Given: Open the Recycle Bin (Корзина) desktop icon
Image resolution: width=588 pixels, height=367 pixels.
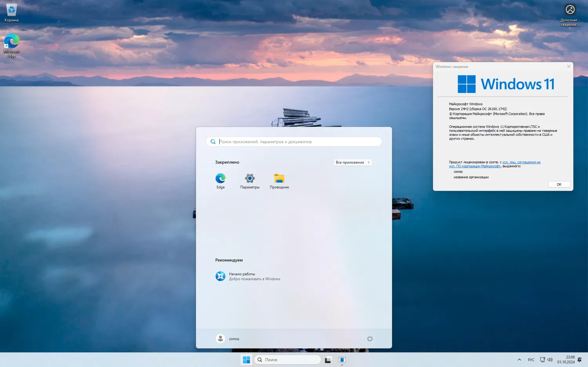Looking at the screenshot, I should (11, 13).
